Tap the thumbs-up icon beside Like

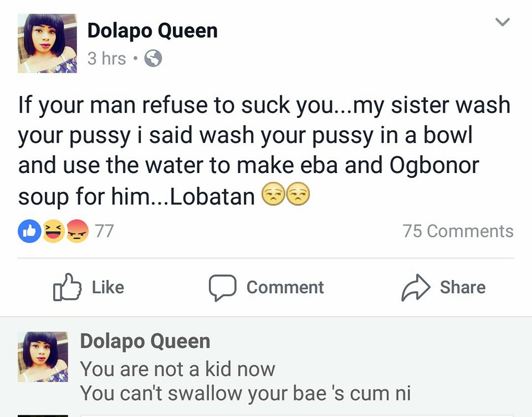(x=66, y=287)
